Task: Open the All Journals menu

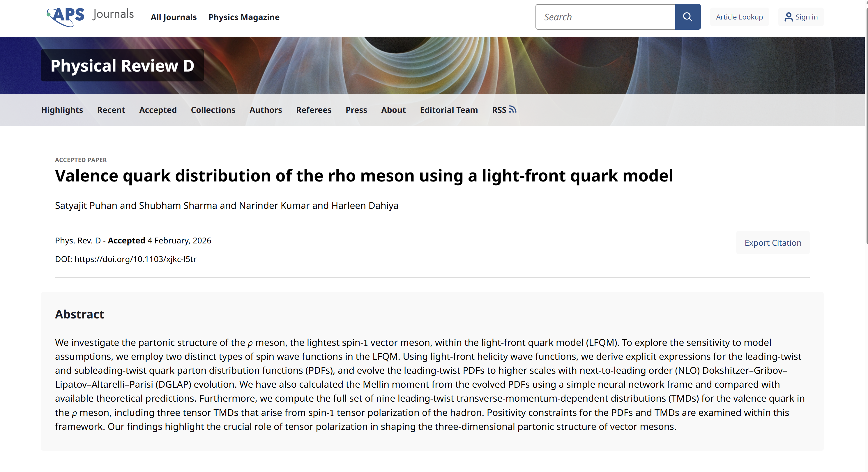Action: pyautogui.click(x=174, y=17)
